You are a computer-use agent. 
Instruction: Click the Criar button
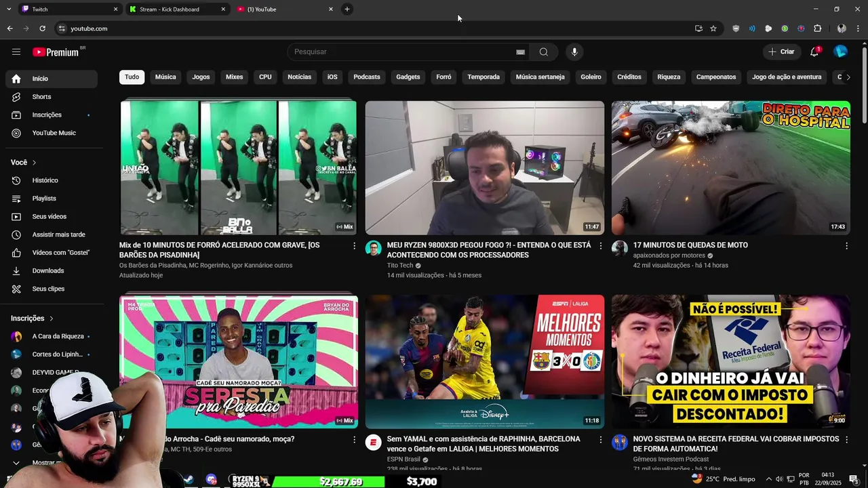click(x=781, y=52)
